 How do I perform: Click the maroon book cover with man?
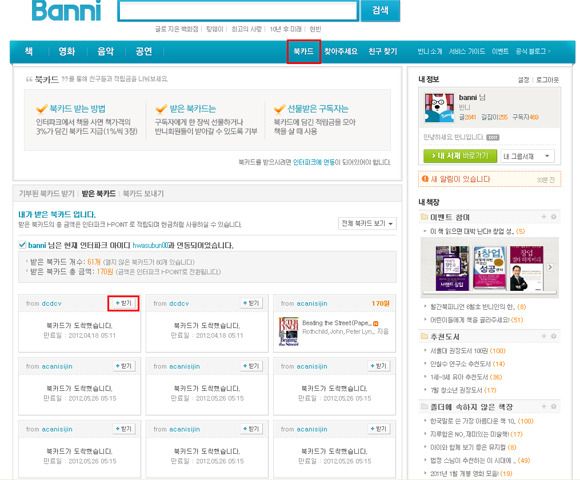coord(526,268)
